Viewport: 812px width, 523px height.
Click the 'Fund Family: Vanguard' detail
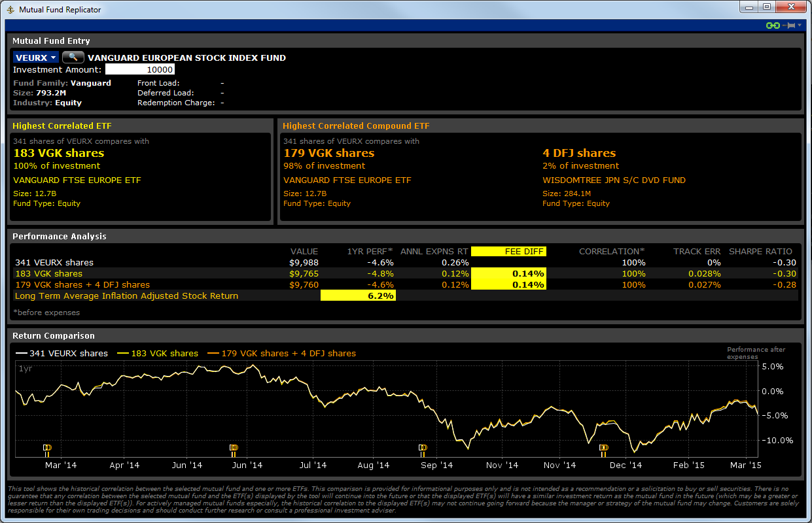click(62, 83)
